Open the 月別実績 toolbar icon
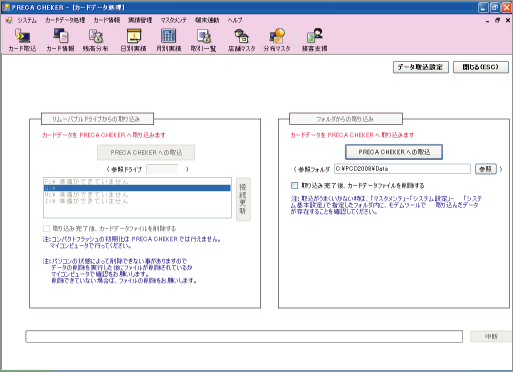The height and width of the screenshot is (372, 513). pos(169,40)
